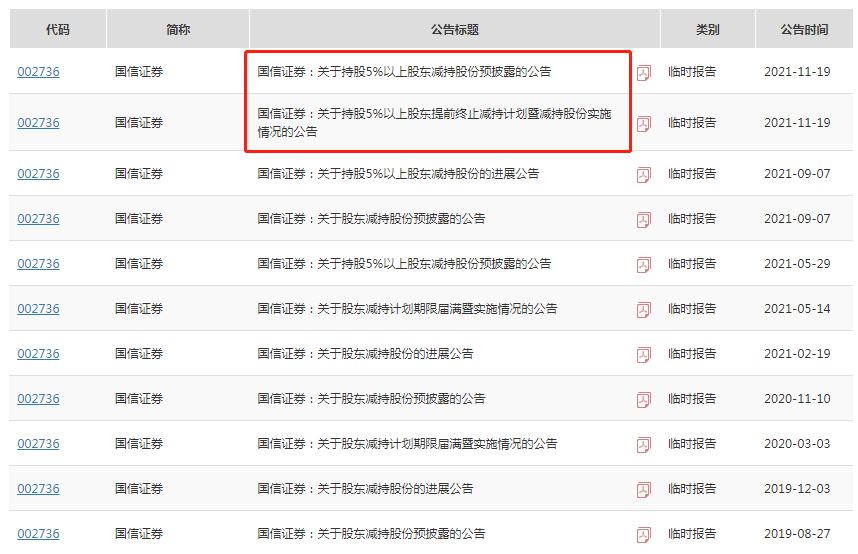Open PDF icon for 2021-09-07 股东减持股份预披露 row
This screenshot has width=858, height=554.
(x=644, y=220)
